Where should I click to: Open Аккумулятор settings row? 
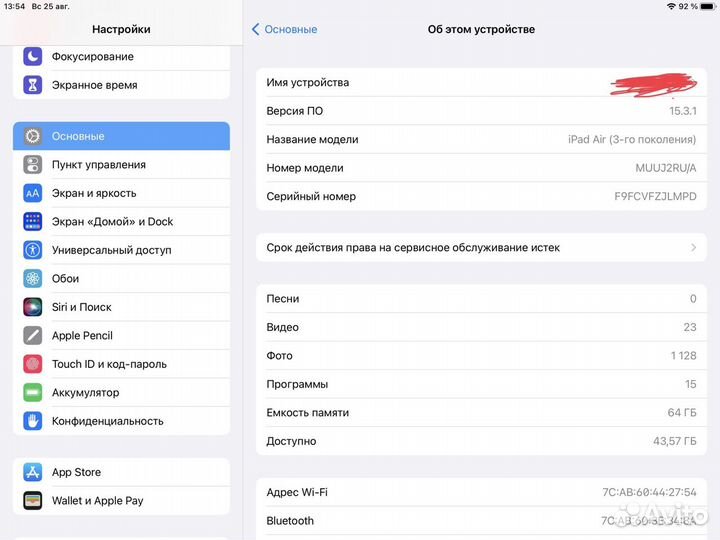coord(121,393)
